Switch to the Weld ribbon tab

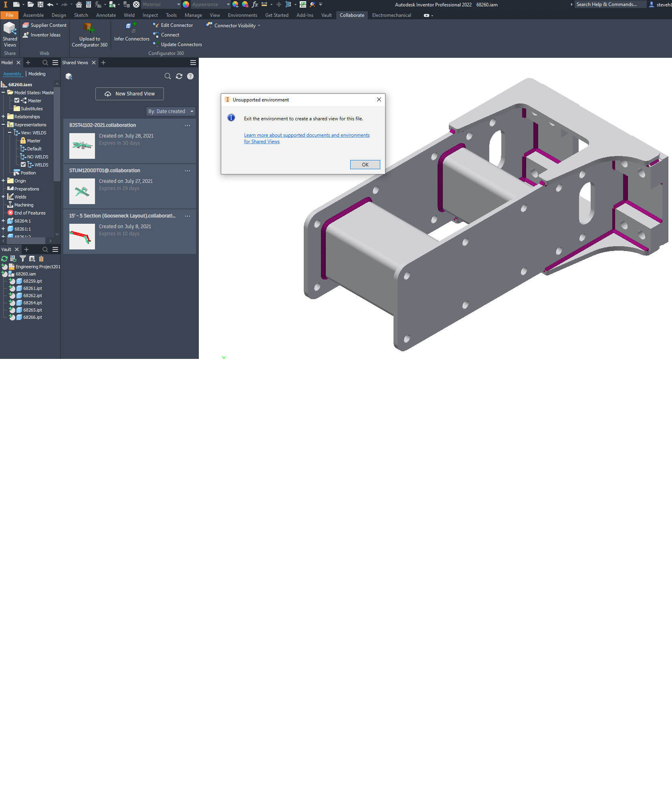(x=129, y=15)
